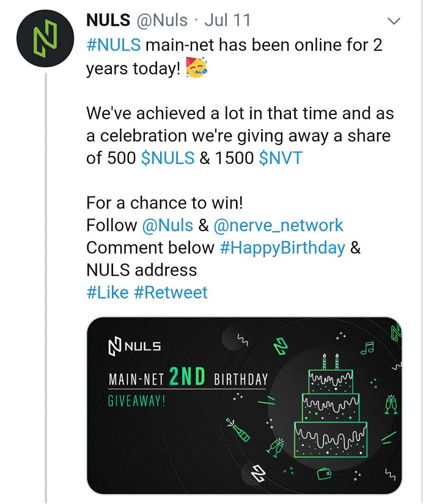Open the @nerve_network mention
423x504 pixels.
coord(278,225)
